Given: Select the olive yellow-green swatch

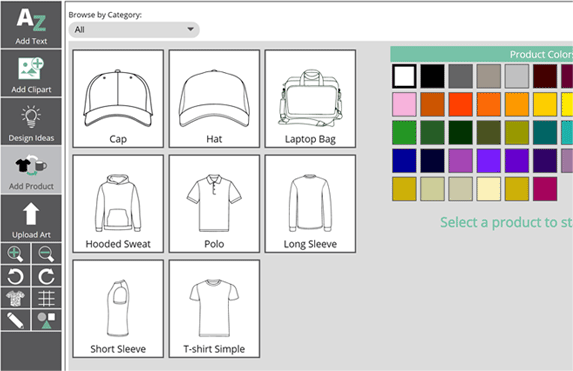Looking at the screenshot, I should coord(517,132).
